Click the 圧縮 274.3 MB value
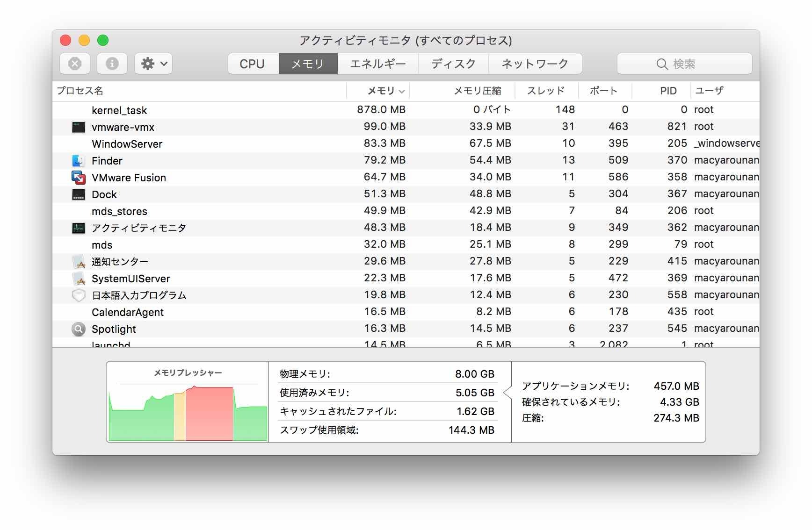The width and height of the screenshot is (812, 530). (x=676, y=418)
